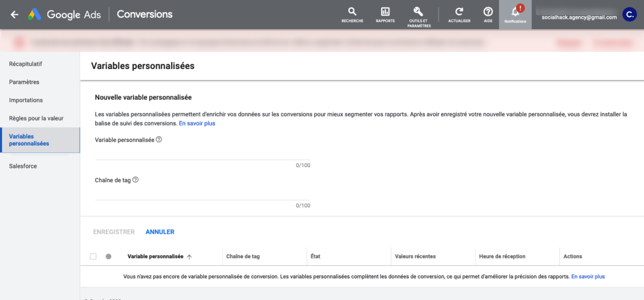The image size is (644, 300).
Task: Toggle sort order on Variable personnalisée column
Action: point(189,256)
